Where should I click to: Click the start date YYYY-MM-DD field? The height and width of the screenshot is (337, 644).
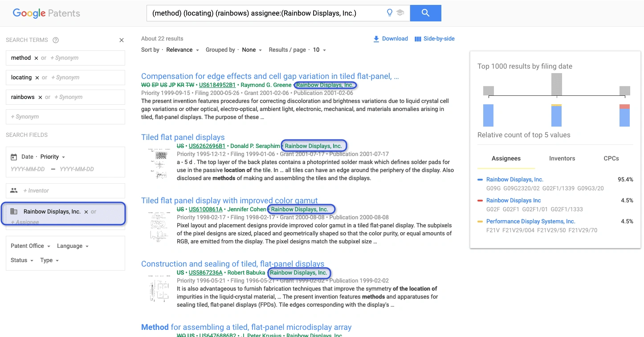[28, 169]
